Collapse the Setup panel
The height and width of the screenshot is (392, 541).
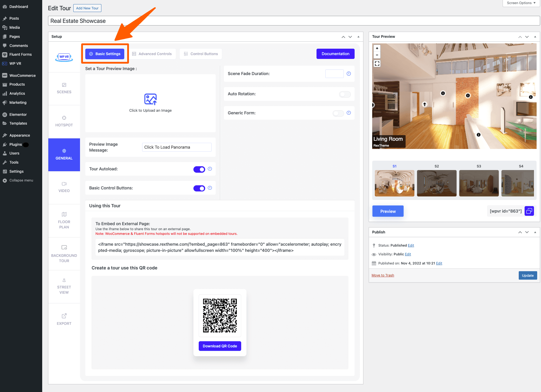358,37
